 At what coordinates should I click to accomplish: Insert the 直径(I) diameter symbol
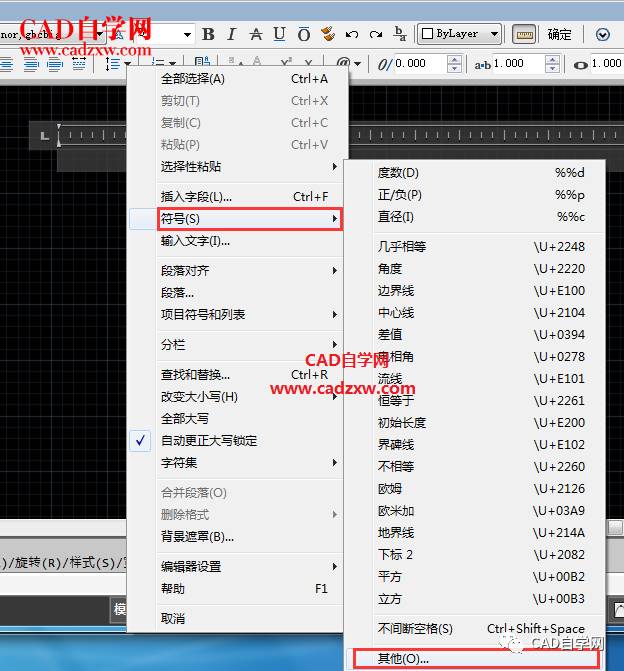click(395, 217)
